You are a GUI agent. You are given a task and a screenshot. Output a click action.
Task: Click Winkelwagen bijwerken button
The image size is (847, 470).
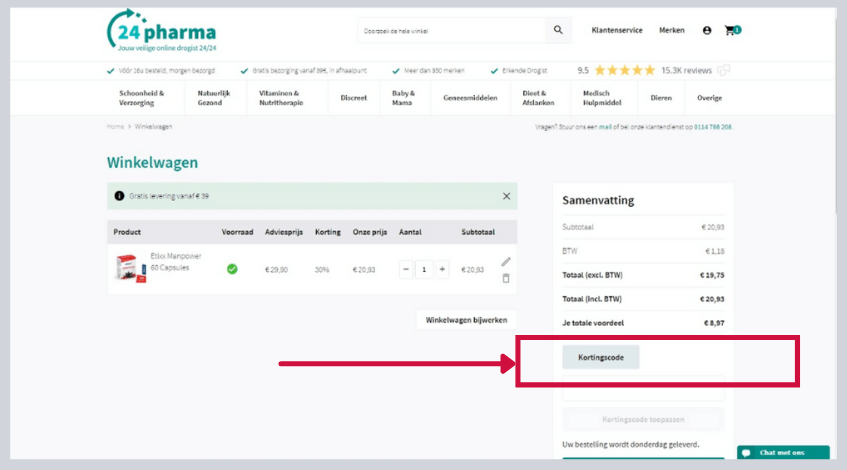coord(466,320)
